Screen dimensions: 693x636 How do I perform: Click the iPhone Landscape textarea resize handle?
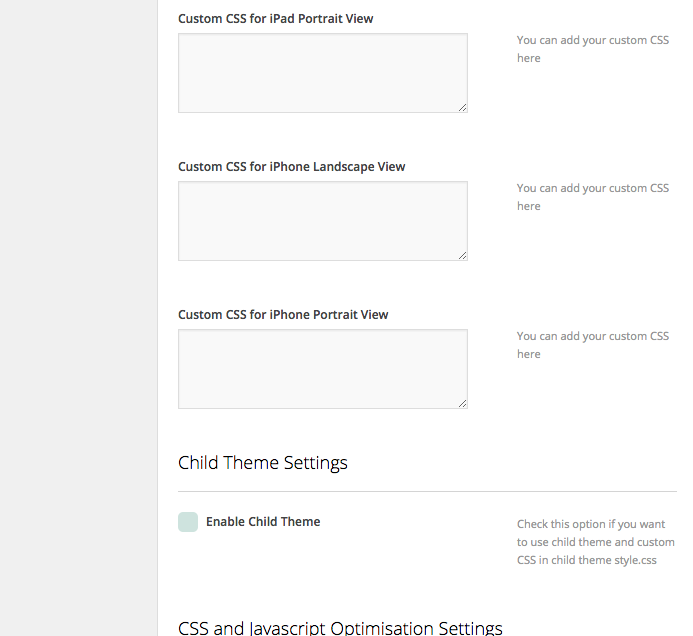pos(462,255)
